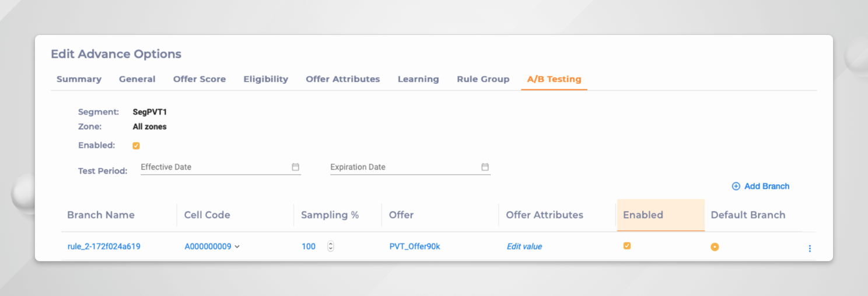Focus the Effective Date field
This screenshot has width=868, height=296.
tap(220, 167)
